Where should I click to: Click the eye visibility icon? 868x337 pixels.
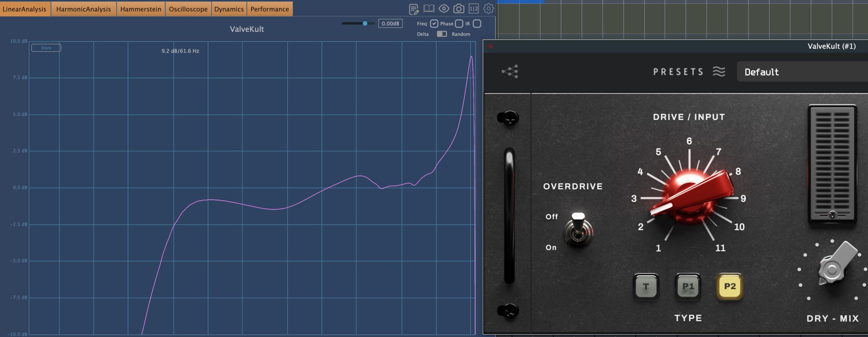[444, 9]
